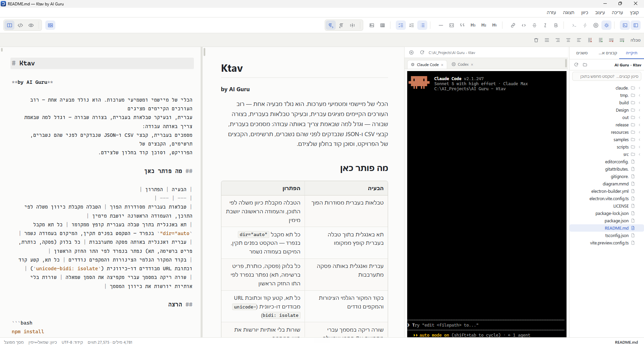Insert a code block
This screenshot has width=644, height=346.
coord(451,25)
